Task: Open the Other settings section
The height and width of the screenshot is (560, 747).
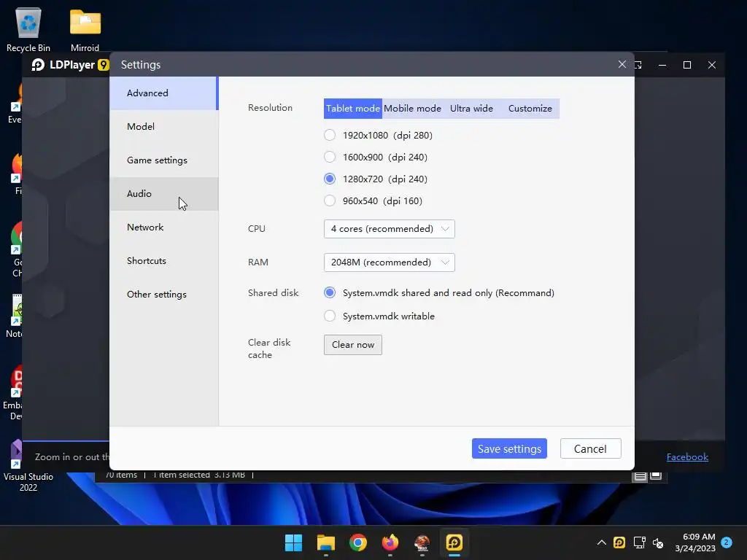Action: tap(164, 295)
